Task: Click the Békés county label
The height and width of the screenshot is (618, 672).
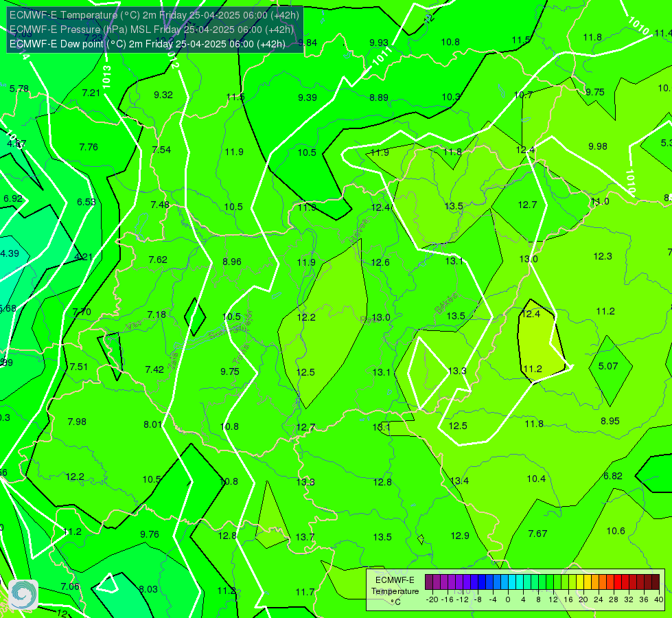Action: click(445, 304)
